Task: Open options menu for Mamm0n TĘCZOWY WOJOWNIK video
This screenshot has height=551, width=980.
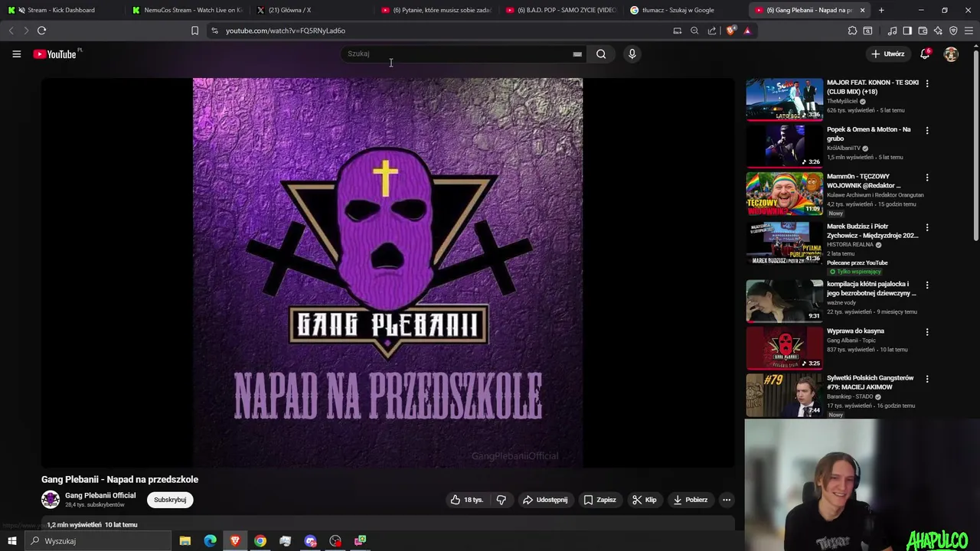Action: [x=927, y=178]
